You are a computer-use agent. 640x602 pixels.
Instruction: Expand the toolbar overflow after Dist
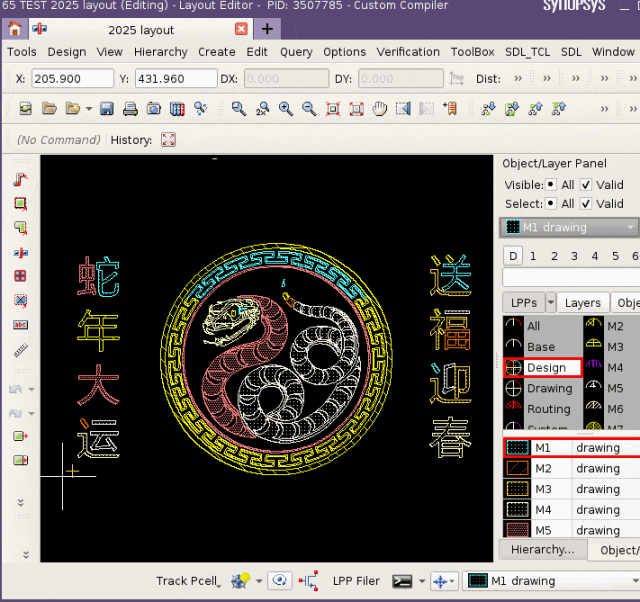(518, 78)
